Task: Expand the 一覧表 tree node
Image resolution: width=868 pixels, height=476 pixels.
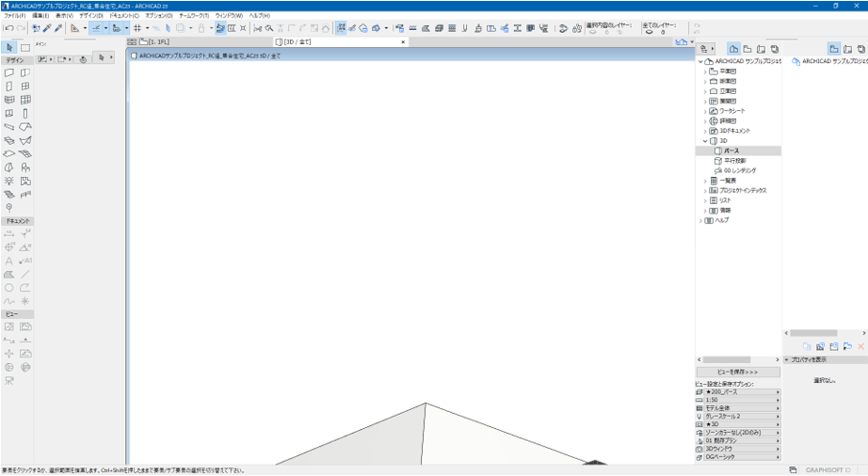Action: point(705,181)
